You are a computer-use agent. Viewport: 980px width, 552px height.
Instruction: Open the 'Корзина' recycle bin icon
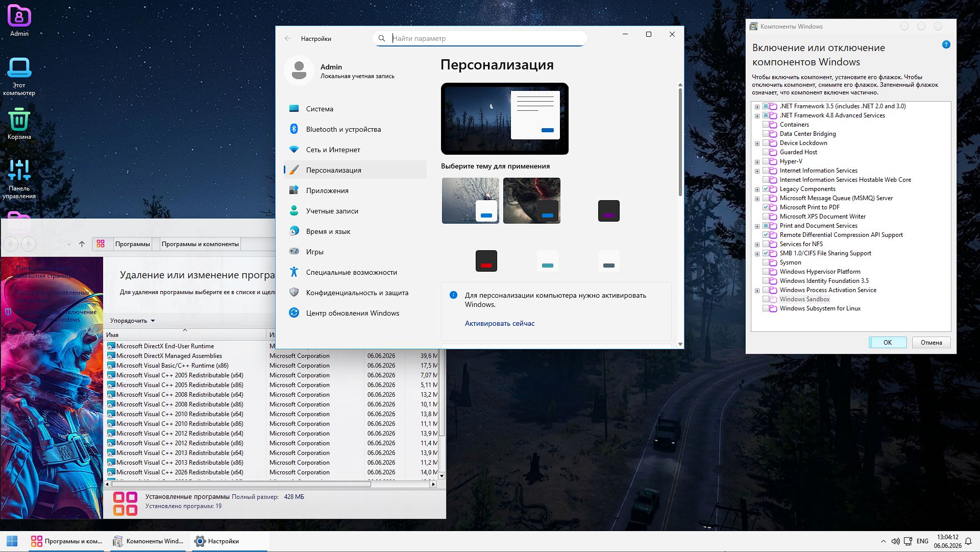(19, 124)
